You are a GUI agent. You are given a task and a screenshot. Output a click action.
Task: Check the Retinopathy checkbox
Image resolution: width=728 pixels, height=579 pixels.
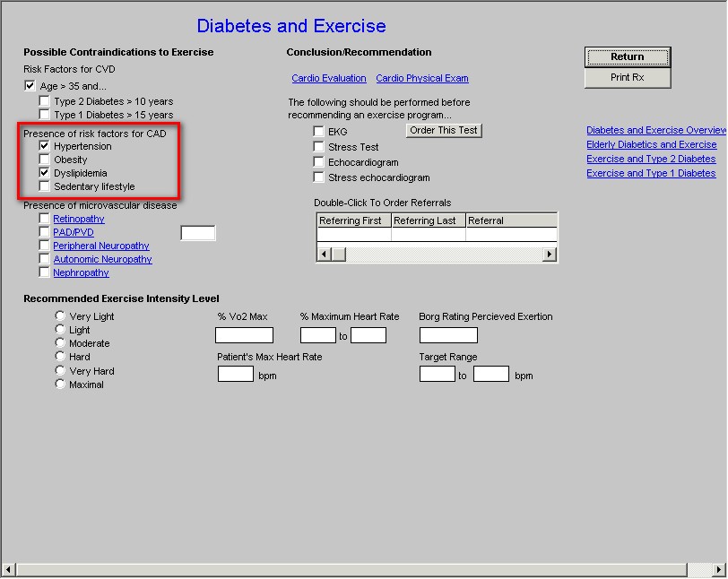[44, 219]
